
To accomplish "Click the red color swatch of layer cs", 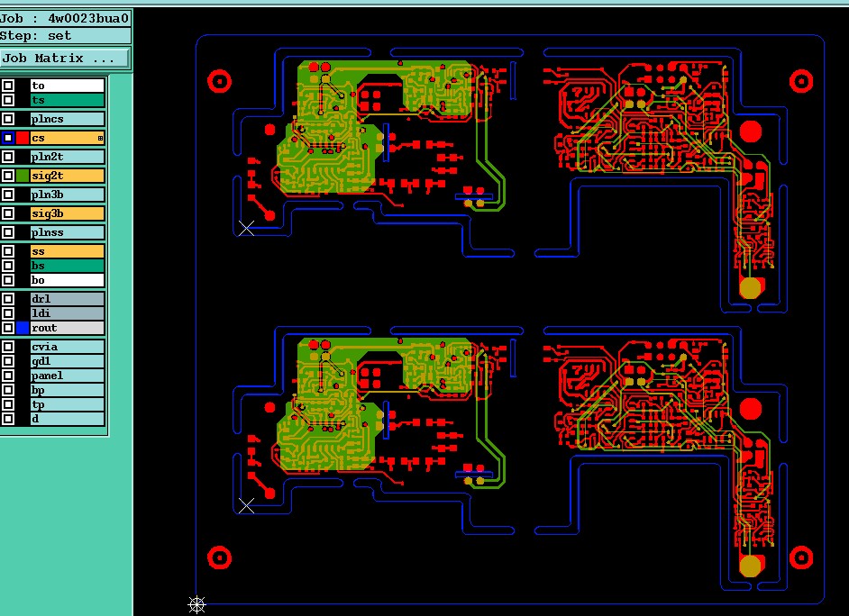I will (23, 138).
